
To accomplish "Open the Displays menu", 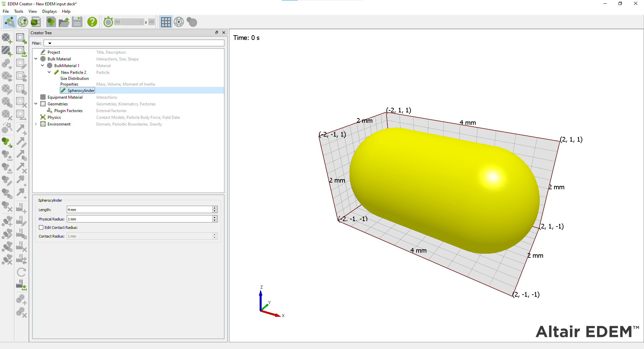I will [x=49, y=11].
